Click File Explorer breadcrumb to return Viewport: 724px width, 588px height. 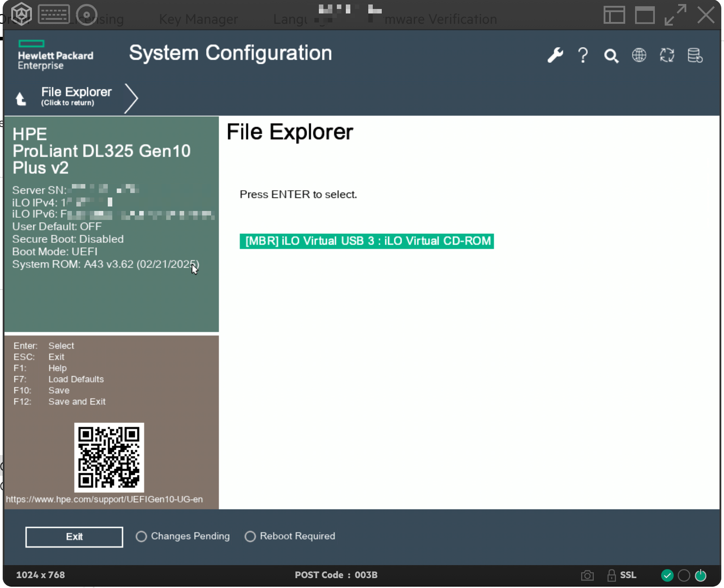coord(76,96)
